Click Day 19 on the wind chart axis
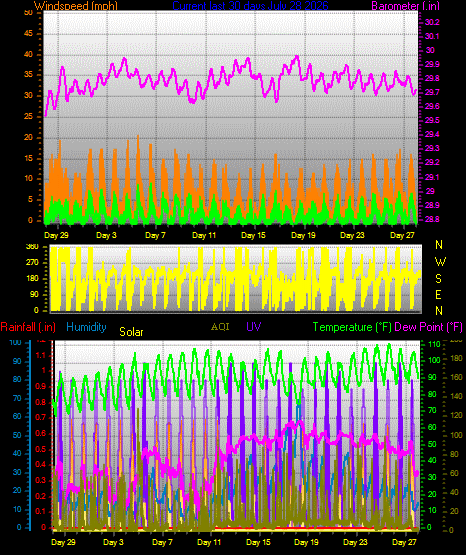Screen dimensions: 466x555 (303, 235)
